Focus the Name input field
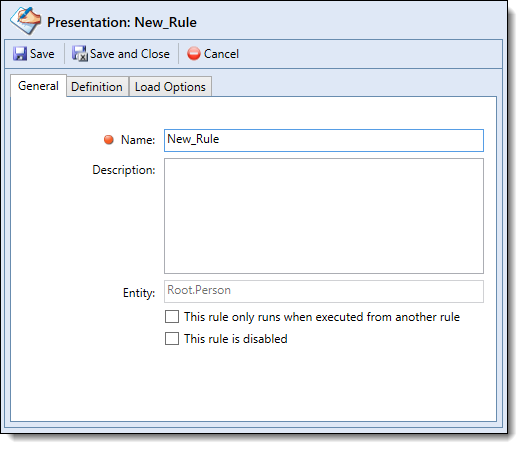The image size is (523, 449). click(x=324, y=140)
